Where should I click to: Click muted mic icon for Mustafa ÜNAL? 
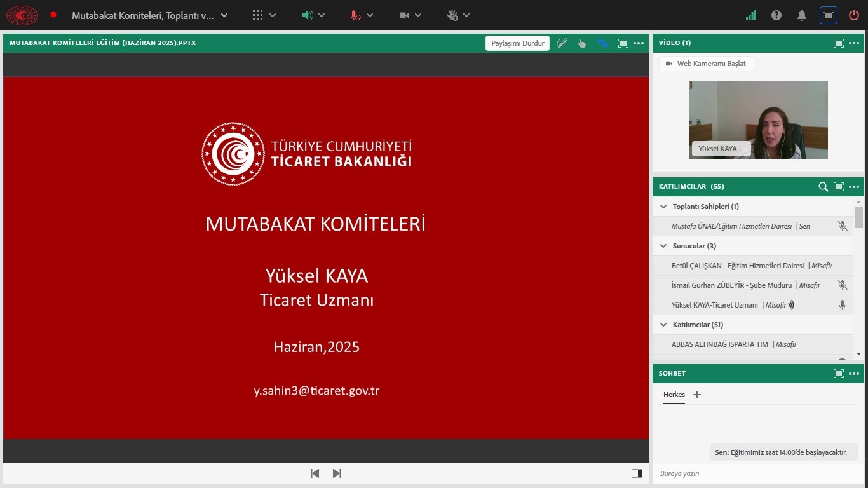pos(842,226)
